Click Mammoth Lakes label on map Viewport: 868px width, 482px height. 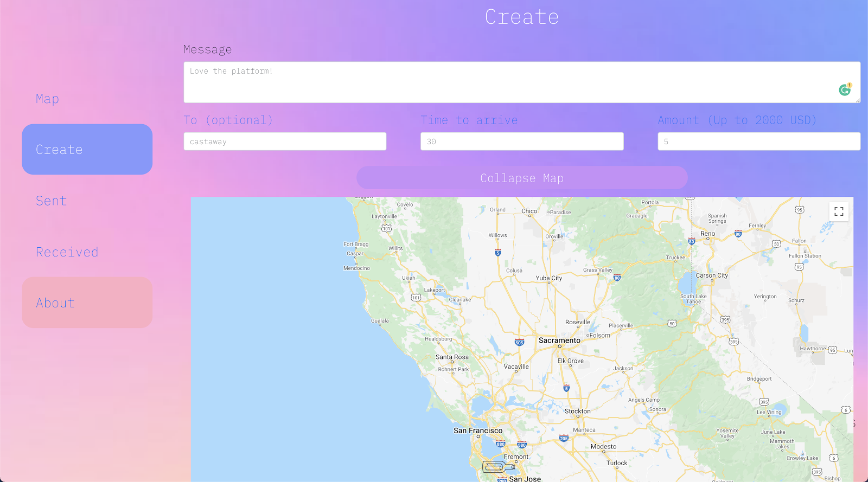[x=782, y=444]
